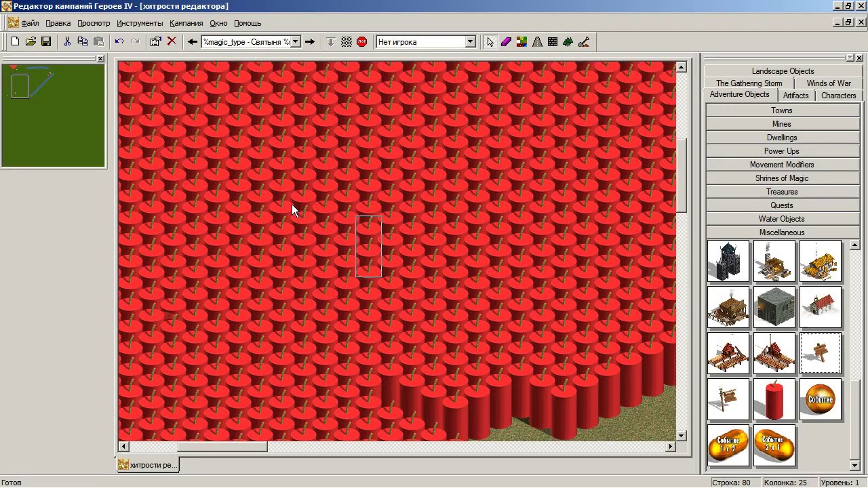Expand the Towns category
The height and width of the screenshot is (488, 868).
tap(782, 110)
